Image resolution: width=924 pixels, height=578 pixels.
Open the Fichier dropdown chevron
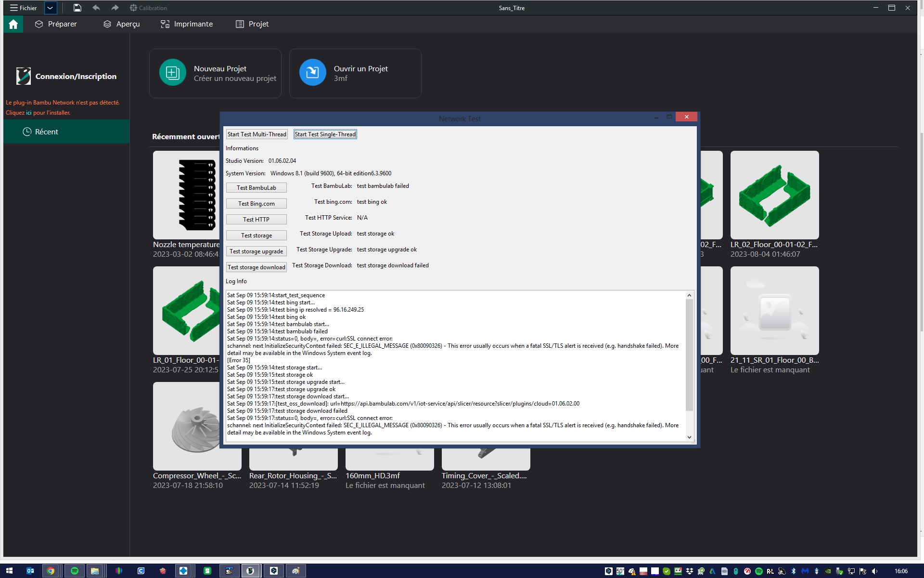50,8
